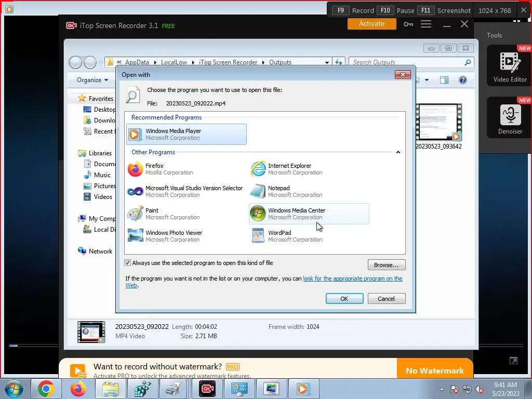Viewport: 532px width, 399px height.
Task: Click the AppData breadcrumb in address bar
Action: [137, 62]
